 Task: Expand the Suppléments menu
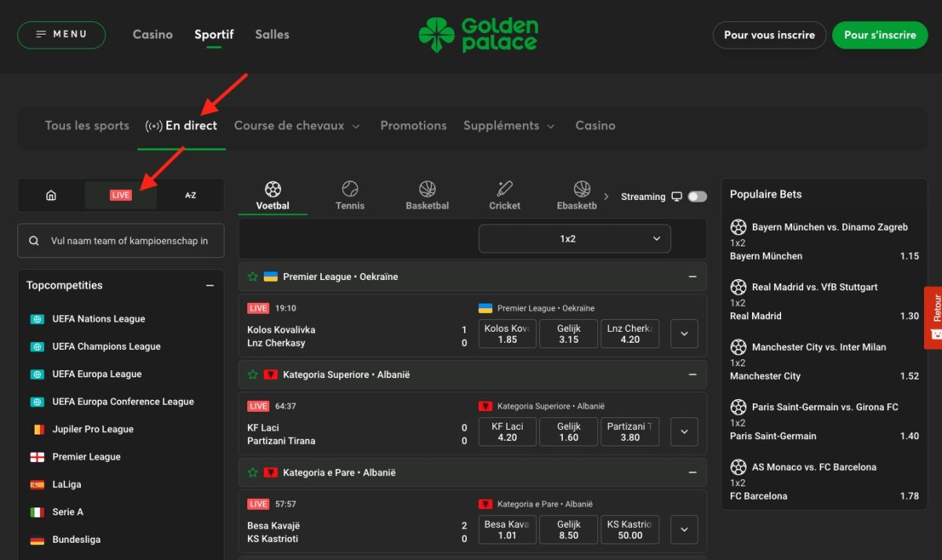[x=509, y=125]
